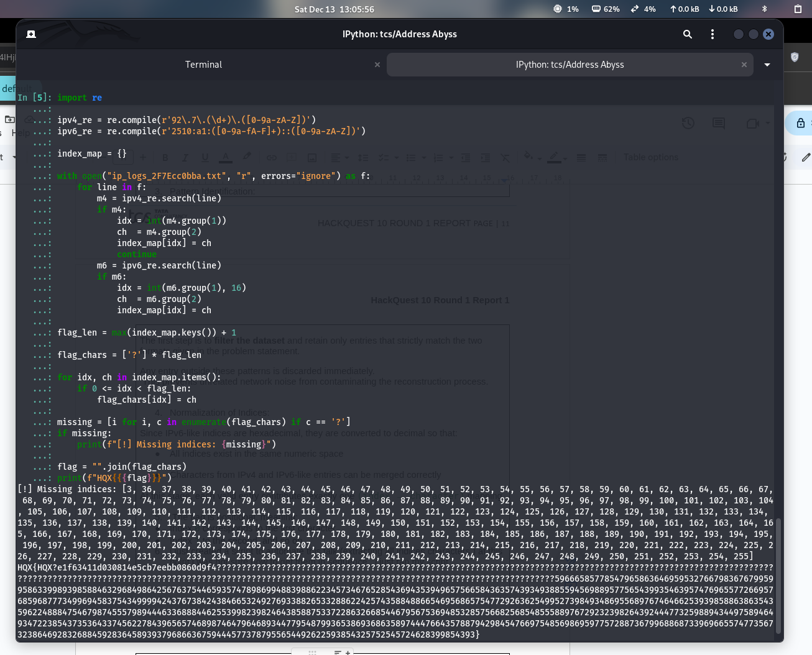
Task: Click the window title 'IPython: tcs/Address Abyss'
Action: 400,34
